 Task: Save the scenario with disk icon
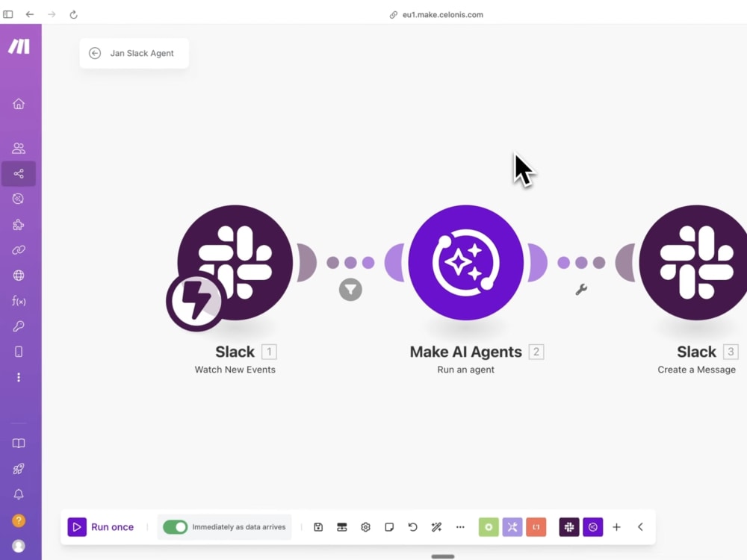(x=318, y=527)
